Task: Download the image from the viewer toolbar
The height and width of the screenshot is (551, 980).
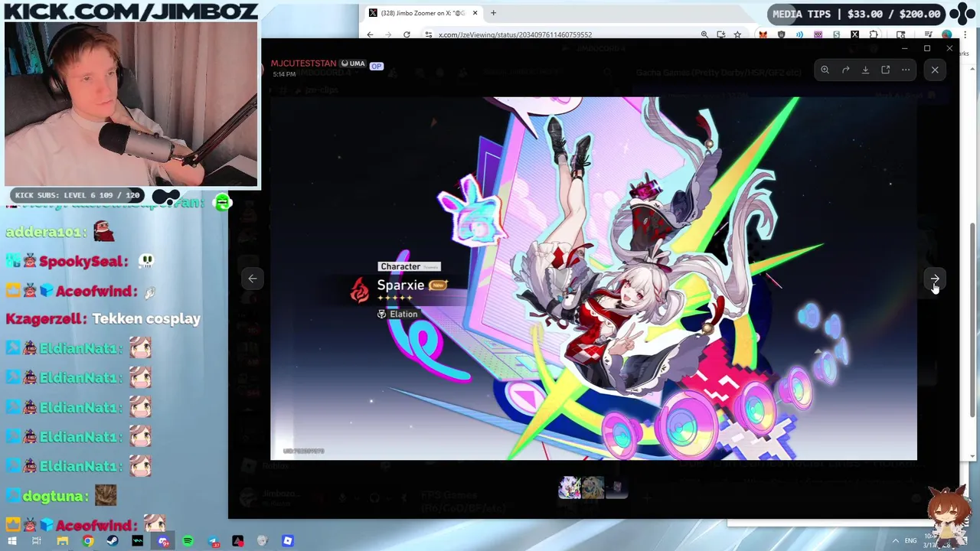Action: coord(865,70)
